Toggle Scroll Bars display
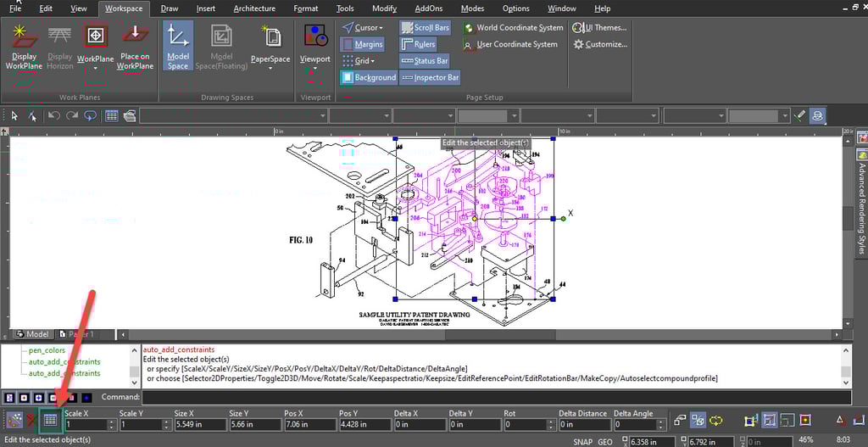This screenshot has width=868, height=447. click(x=426, y=28)
